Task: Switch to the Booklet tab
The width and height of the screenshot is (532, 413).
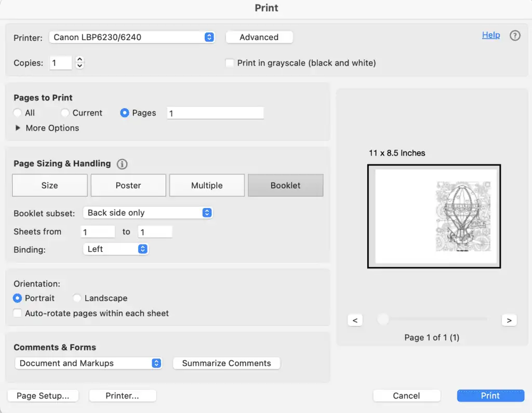Action: [x=286, y=186]
